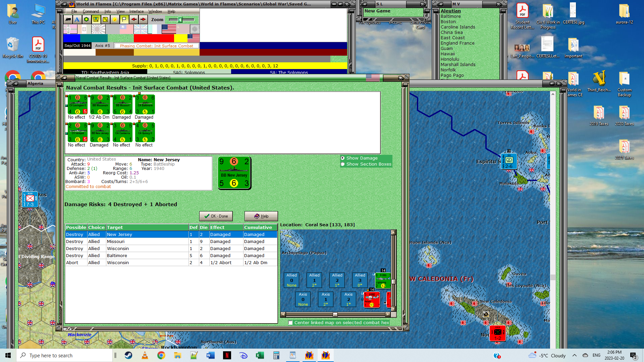
Task: Click the full-color United States flag icon
Action: [x=169, y=29]
